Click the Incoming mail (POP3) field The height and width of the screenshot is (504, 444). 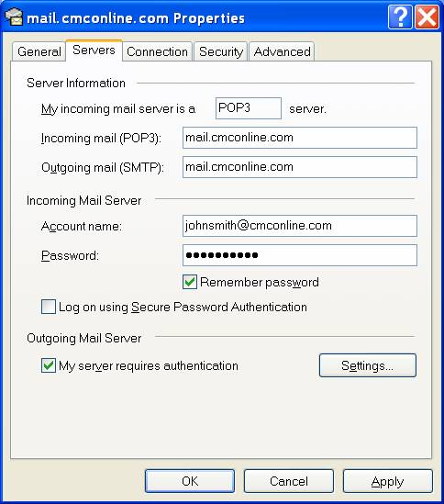point(300,138)
